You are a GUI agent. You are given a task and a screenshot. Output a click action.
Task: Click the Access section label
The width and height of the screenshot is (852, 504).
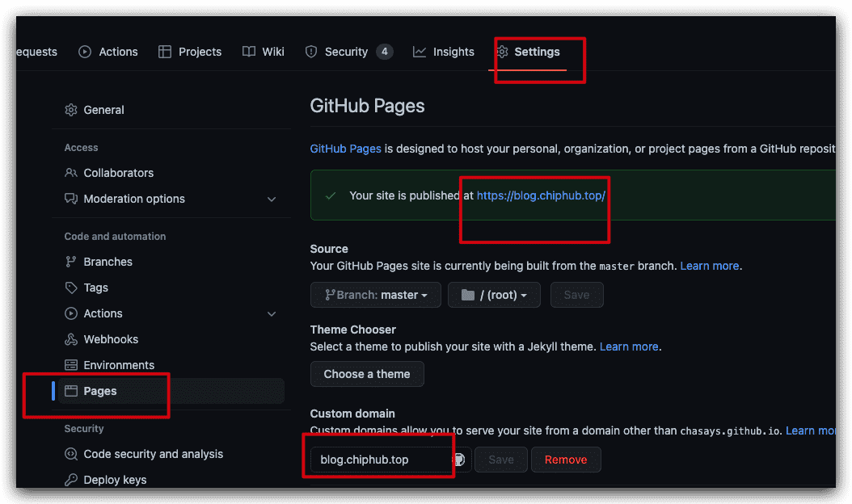(82, 147)
